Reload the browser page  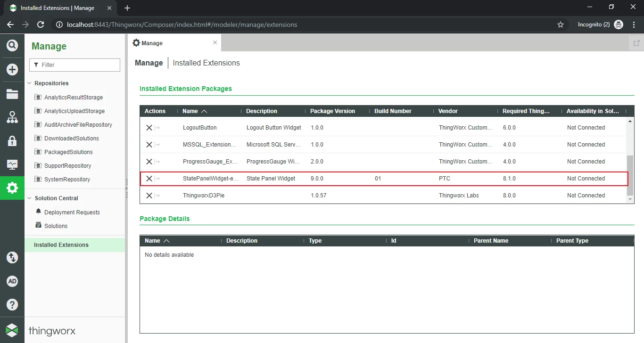point(41,24)
